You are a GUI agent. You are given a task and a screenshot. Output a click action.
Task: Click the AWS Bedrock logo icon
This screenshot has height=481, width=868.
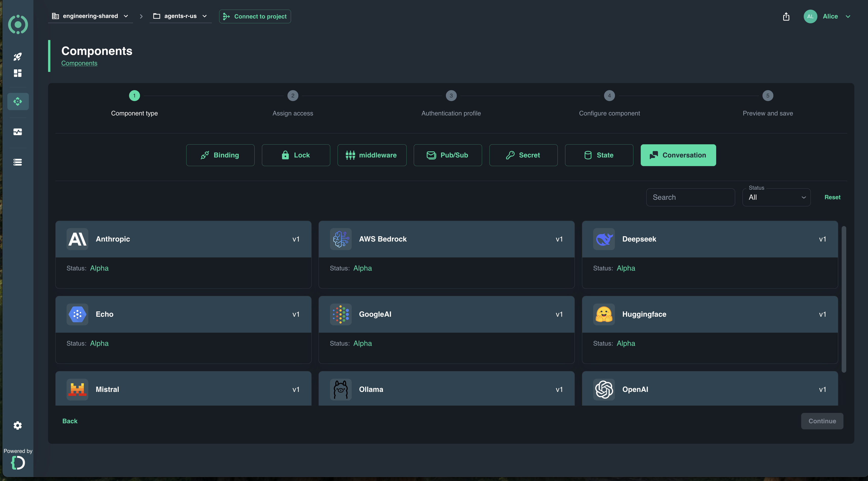[341, 239]
